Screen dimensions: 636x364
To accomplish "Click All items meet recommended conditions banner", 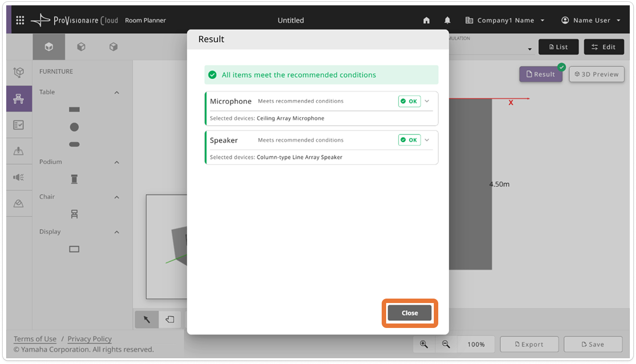I will coord(321,75).
